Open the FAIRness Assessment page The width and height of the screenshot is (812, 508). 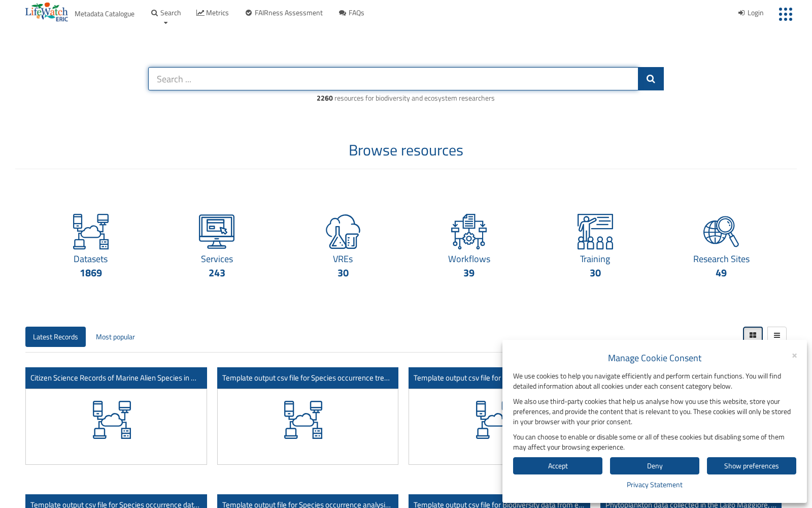284,13
